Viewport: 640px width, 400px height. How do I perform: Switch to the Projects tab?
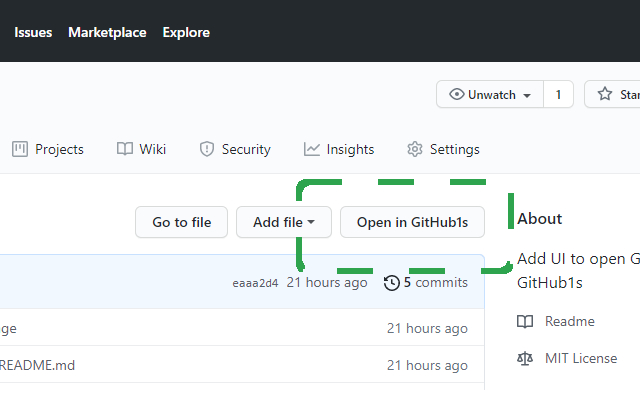(48, 149)
